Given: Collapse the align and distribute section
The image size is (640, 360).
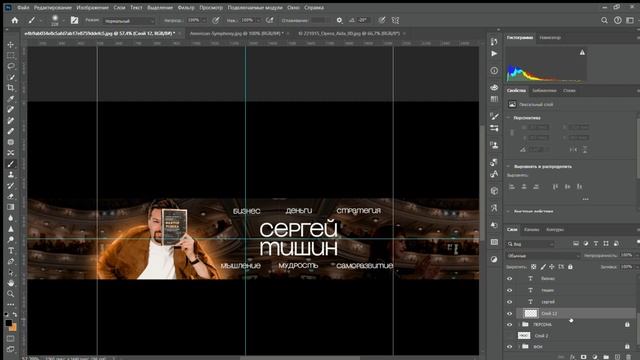Looking at the screenshot, I should [509, 167].
